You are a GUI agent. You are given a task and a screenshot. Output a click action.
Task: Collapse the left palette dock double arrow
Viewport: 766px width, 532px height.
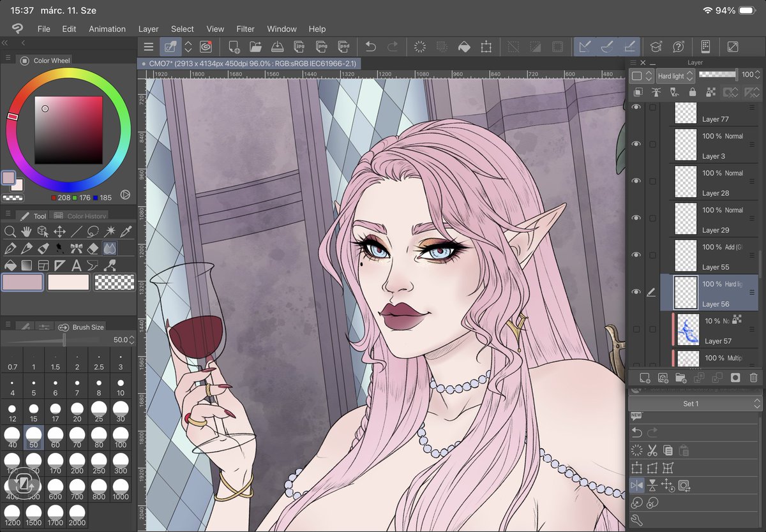[5, 43]
